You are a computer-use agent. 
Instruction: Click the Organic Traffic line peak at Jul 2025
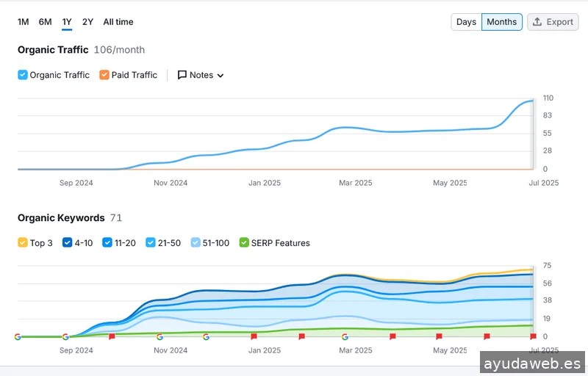coord(532,101)
